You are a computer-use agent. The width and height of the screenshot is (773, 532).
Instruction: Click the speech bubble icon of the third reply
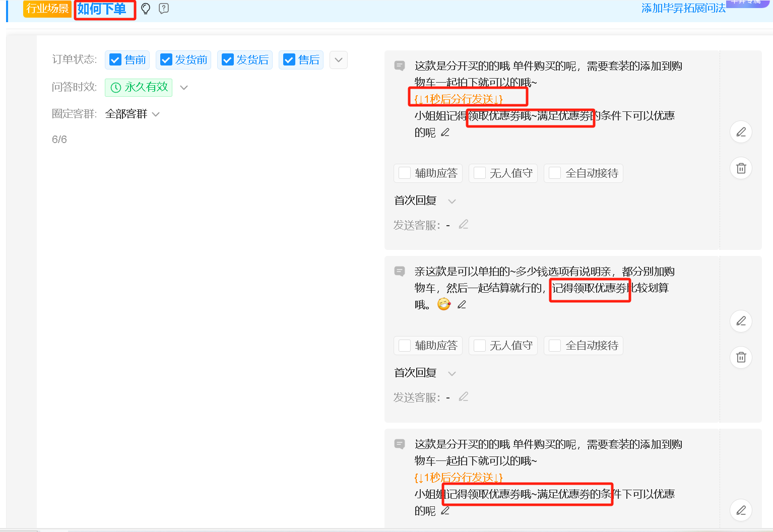[x=400, y=444]
